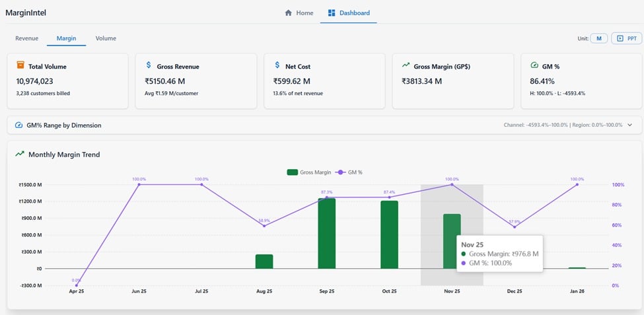Click the Total Volume box icon

tap(20, 65)
